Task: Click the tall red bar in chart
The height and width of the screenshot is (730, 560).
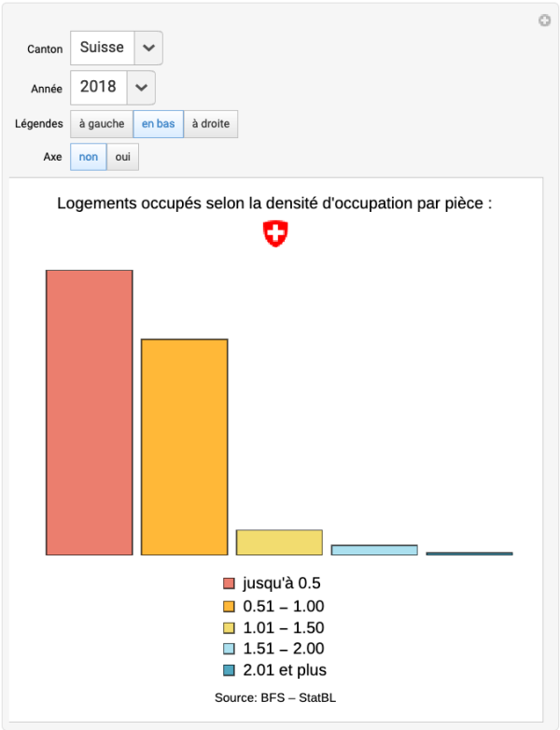Action: tap(90, 413)
